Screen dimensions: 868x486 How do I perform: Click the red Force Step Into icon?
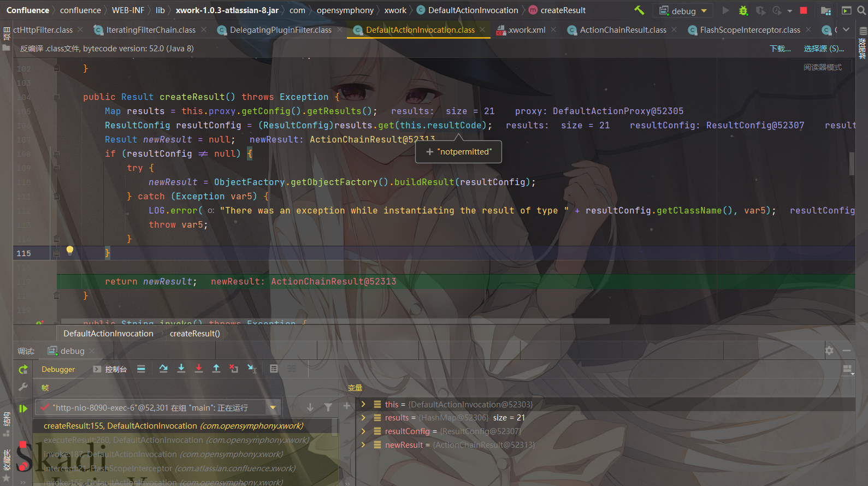click(x=199, y=369)
